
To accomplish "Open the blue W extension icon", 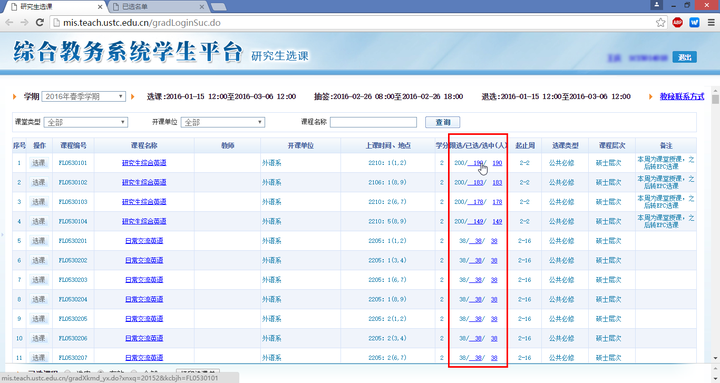I will coord(694,23).
